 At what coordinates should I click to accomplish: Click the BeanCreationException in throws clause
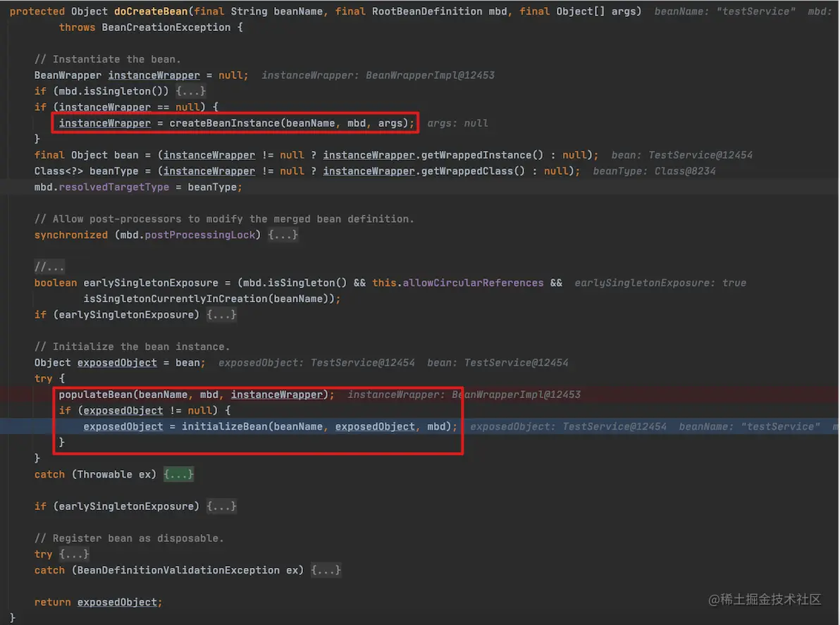(166, 27)
